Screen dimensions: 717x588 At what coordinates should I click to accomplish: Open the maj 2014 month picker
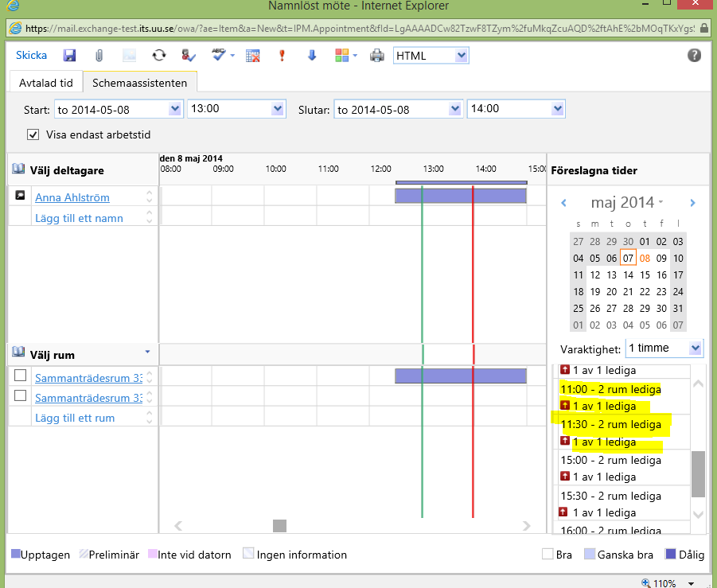coord(627,202)
